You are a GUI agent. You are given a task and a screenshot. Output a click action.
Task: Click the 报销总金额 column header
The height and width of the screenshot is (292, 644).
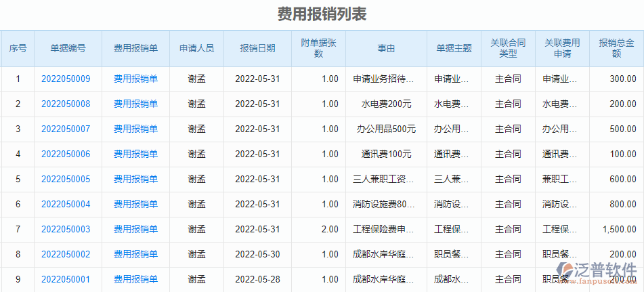pos(616,49)
